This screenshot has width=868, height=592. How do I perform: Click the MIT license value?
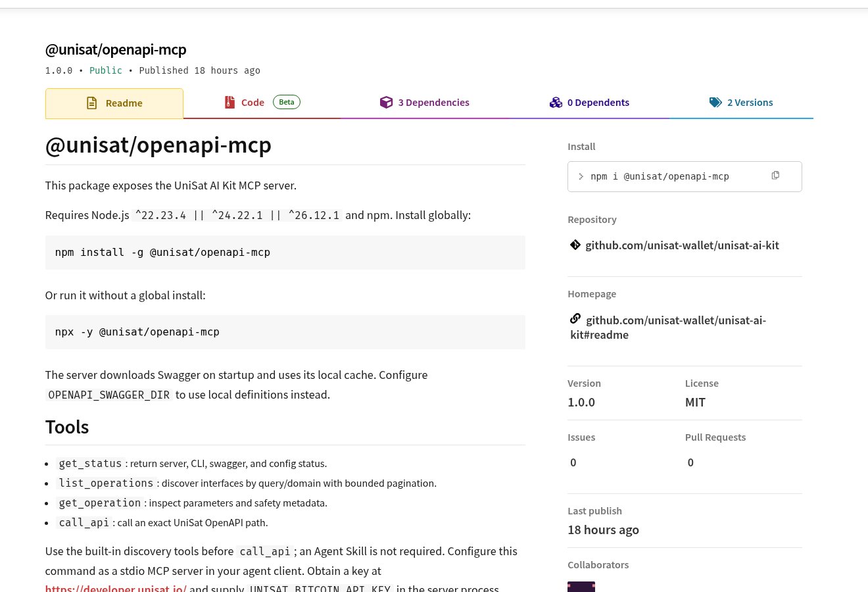pos(695,402)
